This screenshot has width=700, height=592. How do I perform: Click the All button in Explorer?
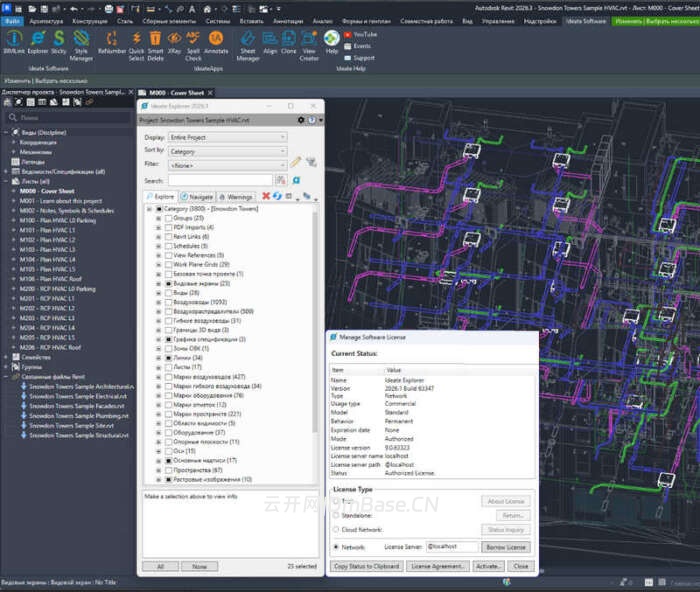[160, 567]
